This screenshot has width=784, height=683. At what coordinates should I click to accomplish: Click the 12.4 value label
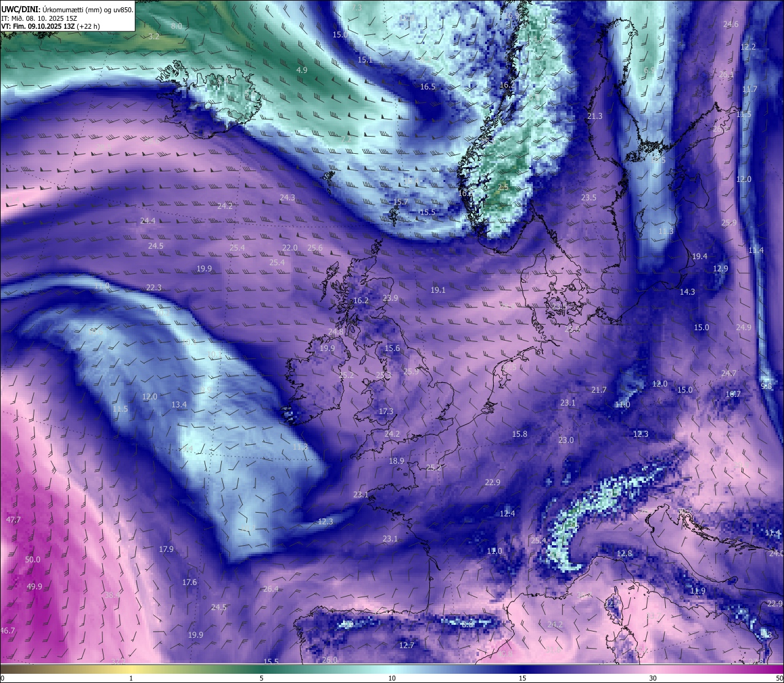click(x=507, y=514)
